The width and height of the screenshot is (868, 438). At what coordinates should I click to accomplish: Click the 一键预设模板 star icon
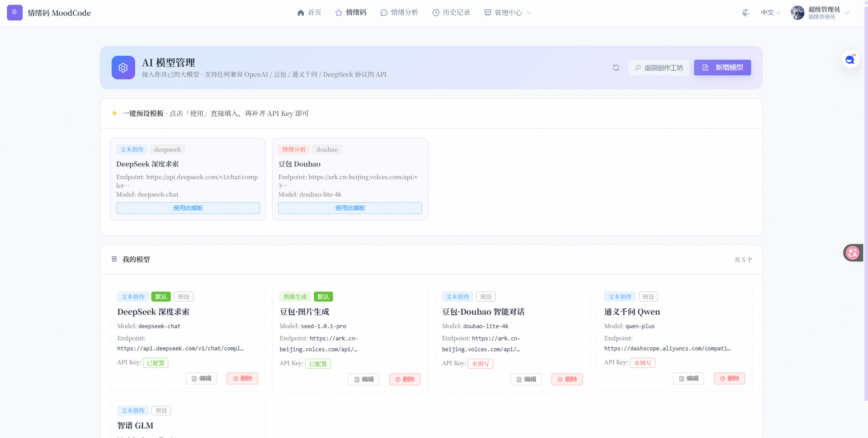[x=114, y=113]
